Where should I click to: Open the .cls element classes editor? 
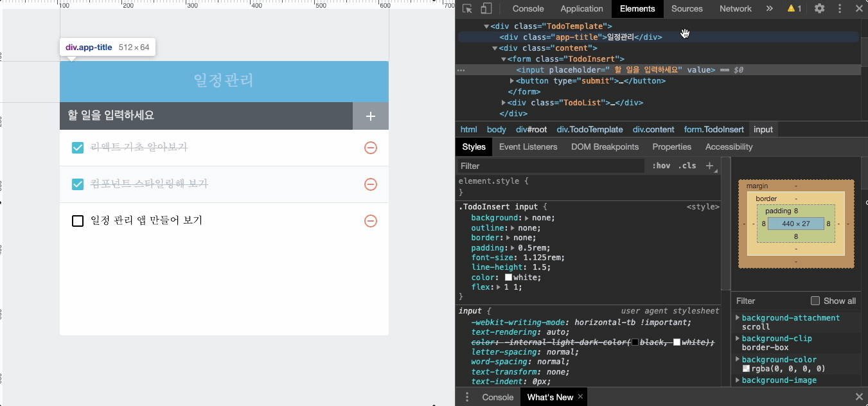[686, 165]
